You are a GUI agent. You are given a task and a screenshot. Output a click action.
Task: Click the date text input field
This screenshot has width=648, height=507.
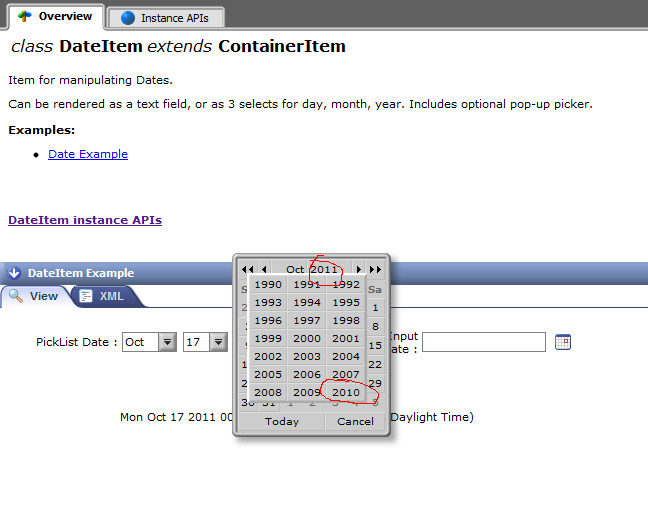[483, 342]
